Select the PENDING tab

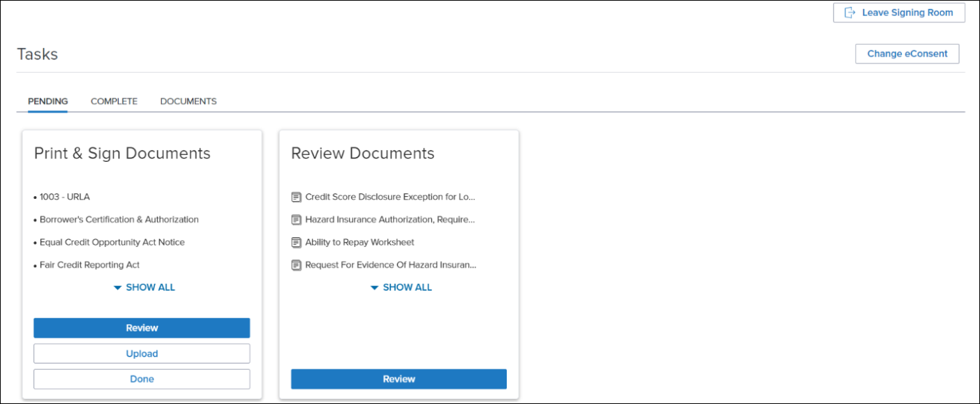click(x=47, y=101)
